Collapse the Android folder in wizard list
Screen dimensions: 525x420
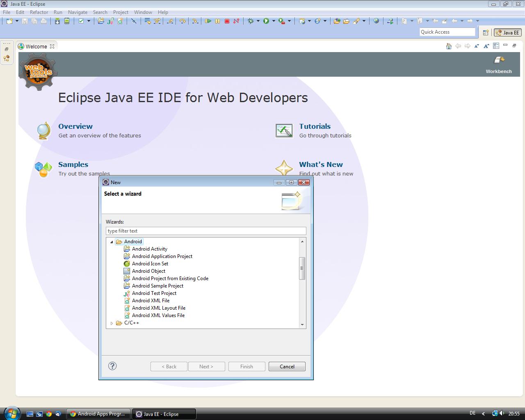click(112, 242)
